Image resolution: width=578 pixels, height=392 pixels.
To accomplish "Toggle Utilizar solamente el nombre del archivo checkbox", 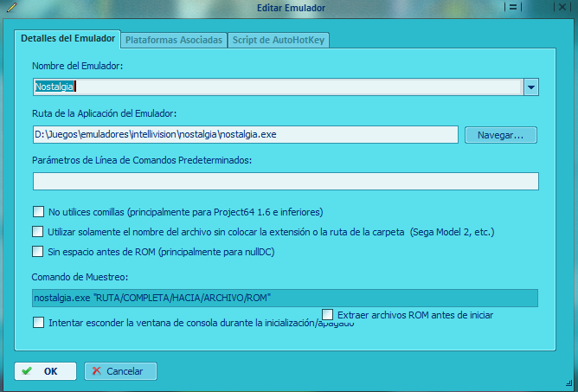I will coord(37,232).
